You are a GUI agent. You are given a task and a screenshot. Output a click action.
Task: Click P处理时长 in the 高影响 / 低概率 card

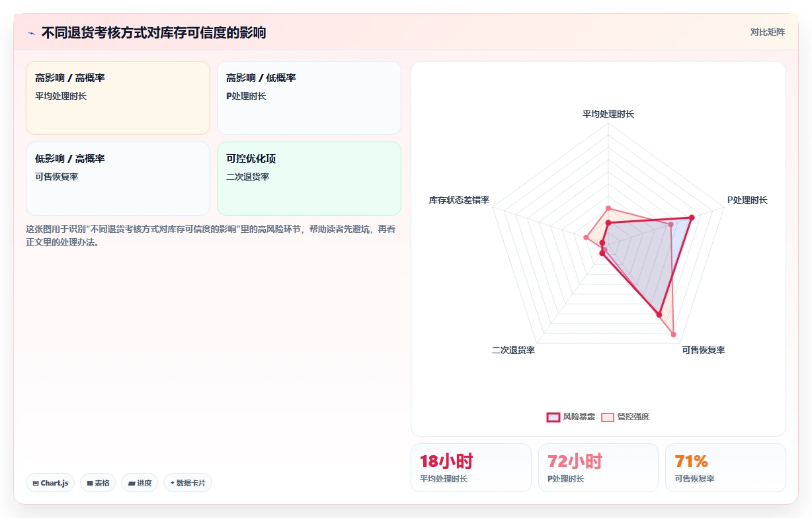(x=246, y=96)
